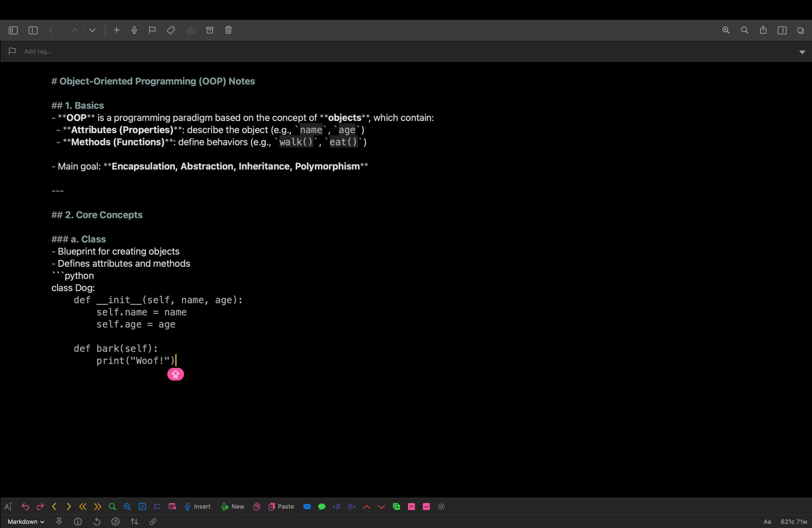Open note info via the info icon

tap(78, 522)
